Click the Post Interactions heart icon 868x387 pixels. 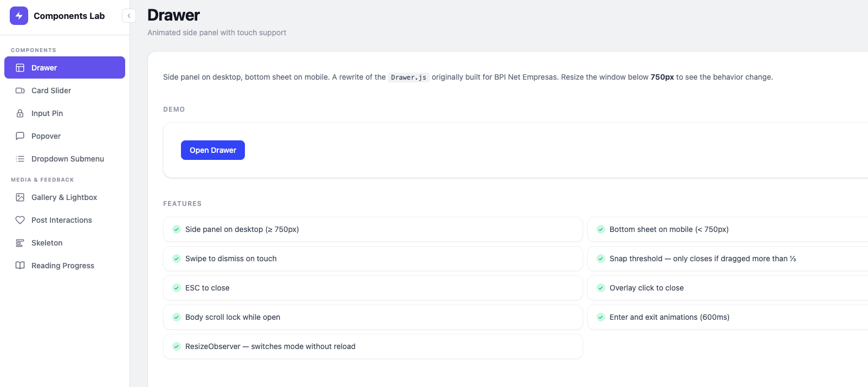(x=20, y=220)
